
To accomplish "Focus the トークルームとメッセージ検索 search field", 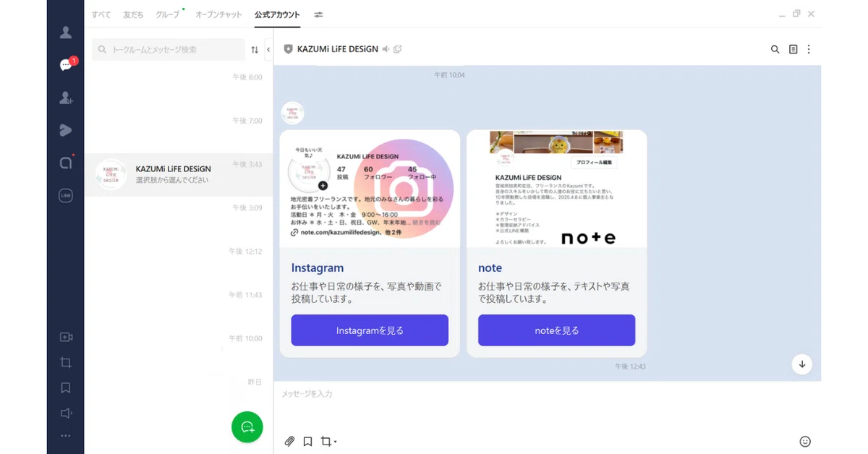I will click(169, 50).
